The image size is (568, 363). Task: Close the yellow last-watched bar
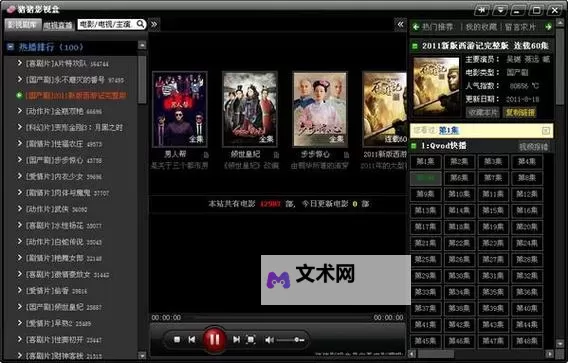tap(546, 130)
